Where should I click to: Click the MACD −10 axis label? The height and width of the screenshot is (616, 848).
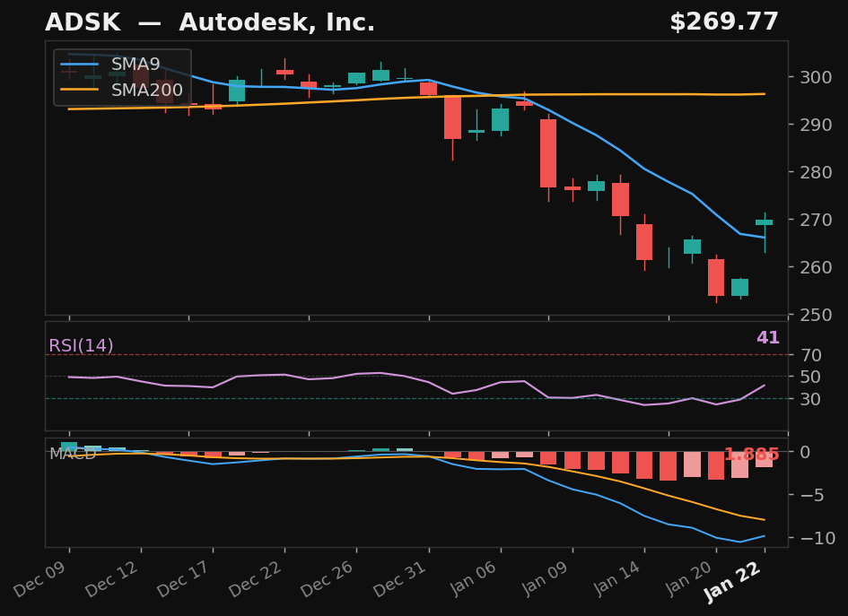point(817,538)
